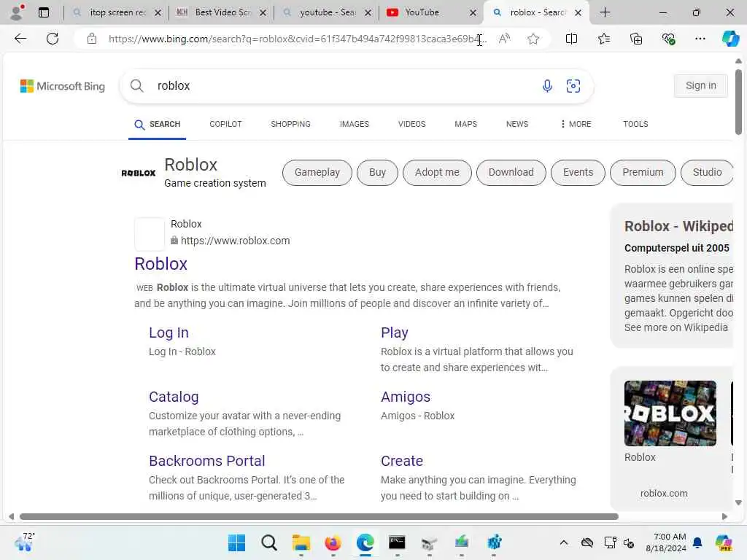Image resolution: width=747 pixels, height=560 pixels.
Task: Click the horizontal scrollbar
Action: tap(320, 517)
